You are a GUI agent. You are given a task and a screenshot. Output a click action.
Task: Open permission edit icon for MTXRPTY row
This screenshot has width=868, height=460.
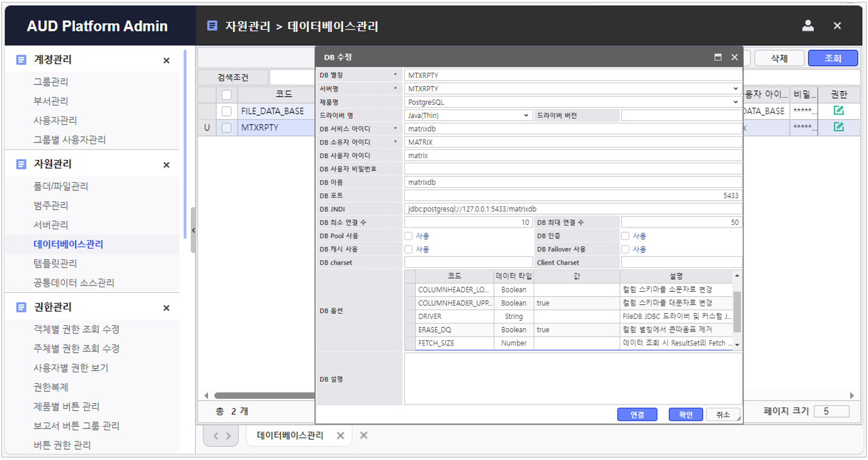click(x=838, y=127)
